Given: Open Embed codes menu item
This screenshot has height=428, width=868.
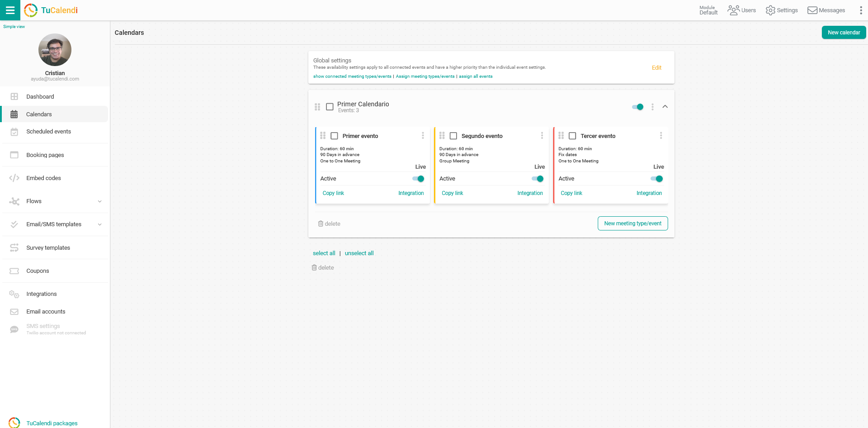Looking at the screenshot, I should tap(55, 178).
